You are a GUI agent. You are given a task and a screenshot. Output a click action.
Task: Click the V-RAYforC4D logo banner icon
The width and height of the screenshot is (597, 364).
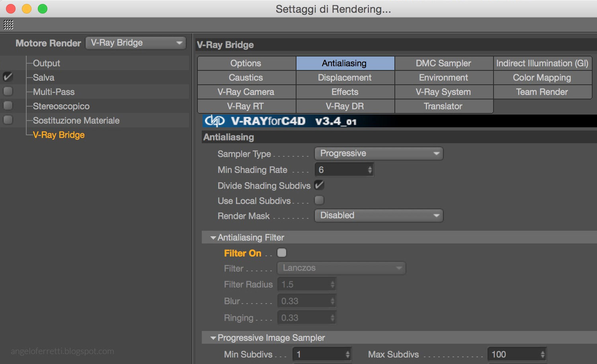(x=215, y=121)
